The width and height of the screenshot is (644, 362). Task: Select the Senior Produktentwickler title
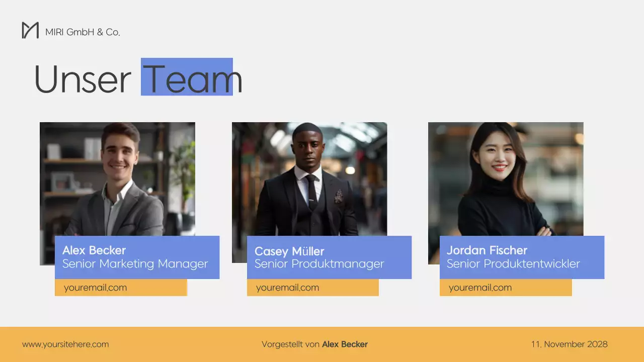[x=513, y=264]
